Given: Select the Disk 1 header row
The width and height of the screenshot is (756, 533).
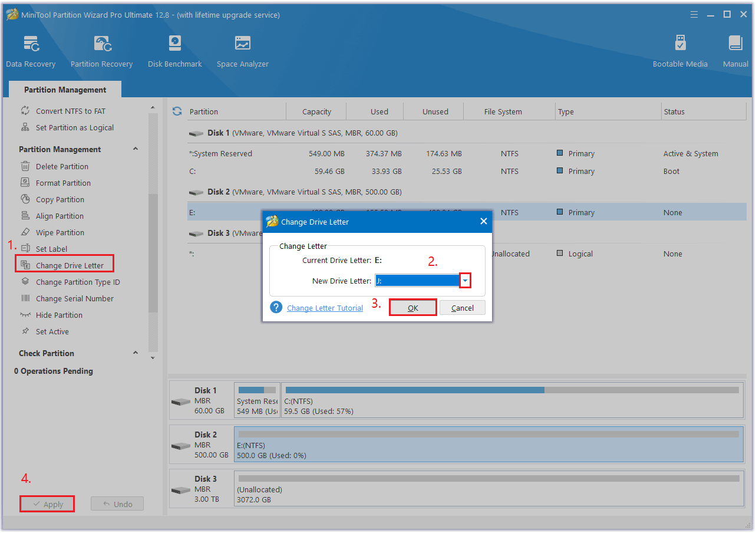Looking at the screenshot, I should [467, 133].
